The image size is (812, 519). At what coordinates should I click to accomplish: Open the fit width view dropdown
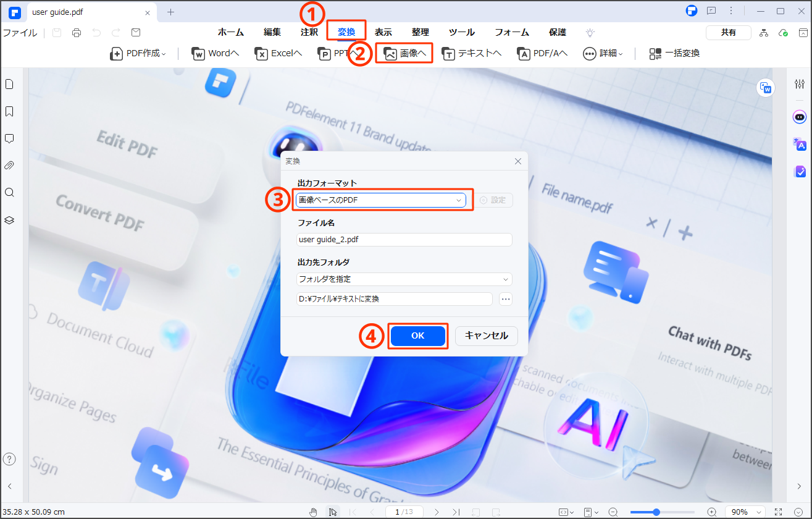566,512
